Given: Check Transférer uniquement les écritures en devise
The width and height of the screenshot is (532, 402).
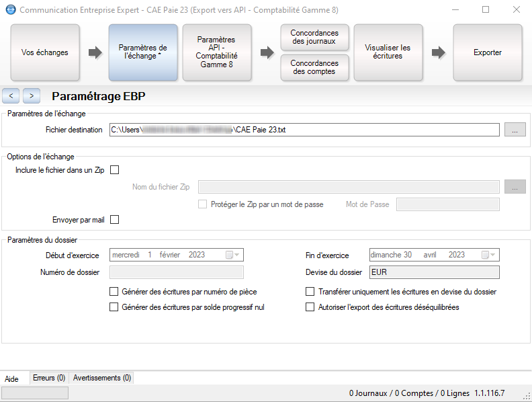Looking at the screenshot, I should point(310,292).
